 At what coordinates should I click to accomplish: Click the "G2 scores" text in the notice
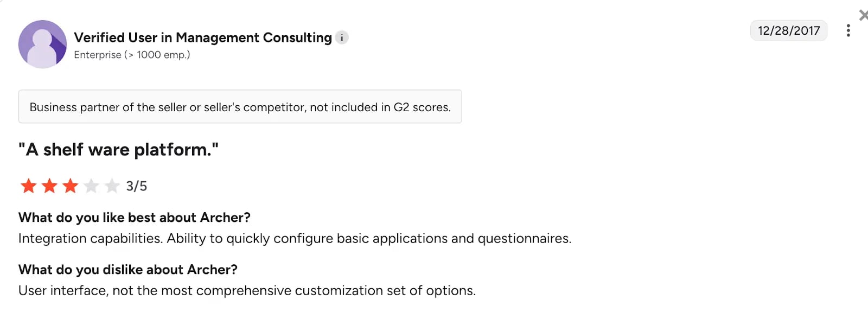(x=422, y=107)
